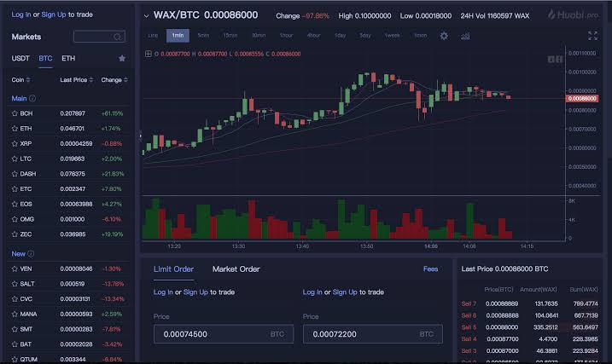
Task: Switch to USDT markets tab
Action: 20,59
